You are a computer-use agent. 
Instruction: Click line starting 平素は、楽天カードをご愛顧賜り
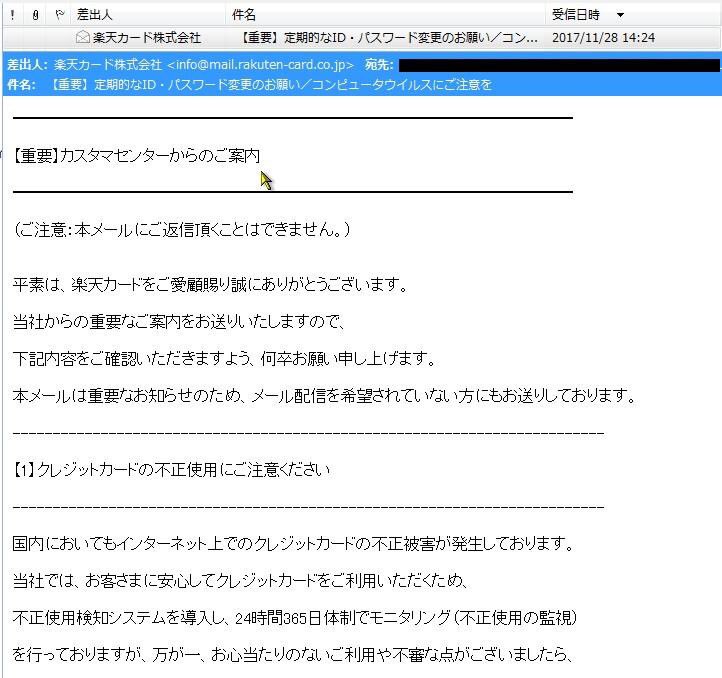(210, 285)
